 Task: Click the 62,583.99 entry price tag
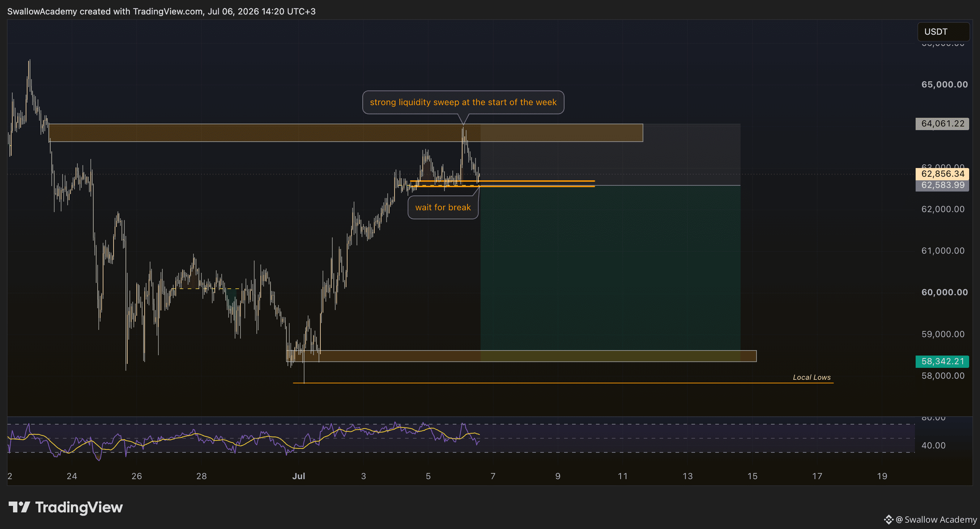point(942,185)
